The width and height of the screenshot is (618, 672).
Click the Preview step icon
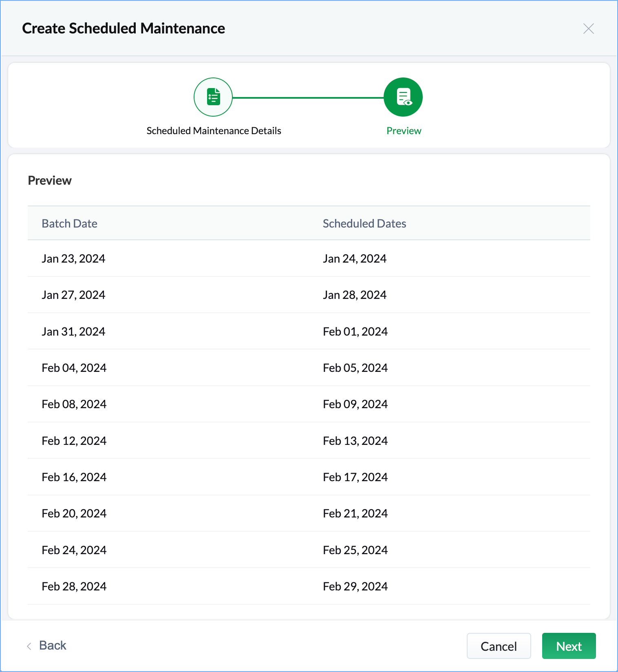(x=403, y=97)
